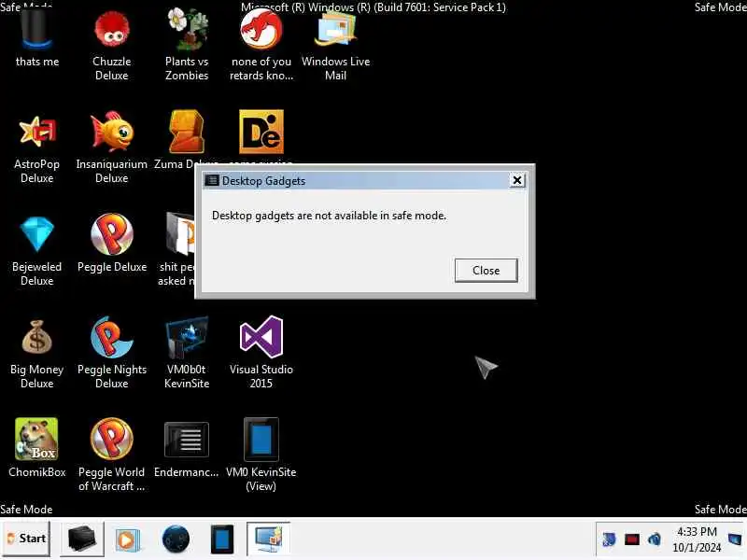Open Insaniquarium Deluxe fish icon
The image size is (747, 560).
[x=111, y=132]
